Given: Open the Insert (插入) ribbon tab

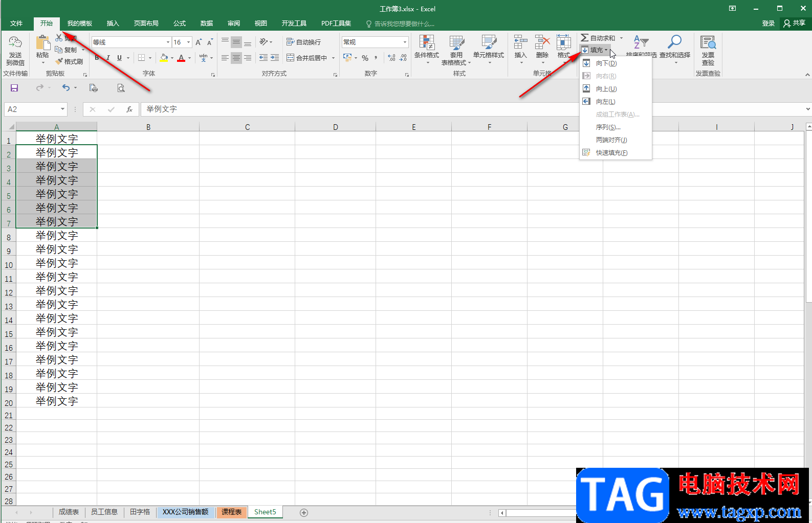Looking at the screenshot, I should click(x=113, y=24).
